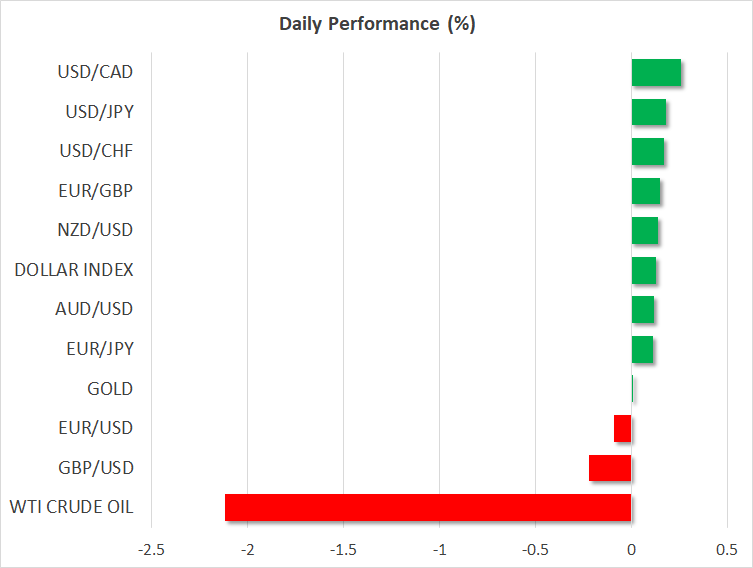Select the 0.5 axis tick label
Screen dimensions: 753x568
click(727, 549)
